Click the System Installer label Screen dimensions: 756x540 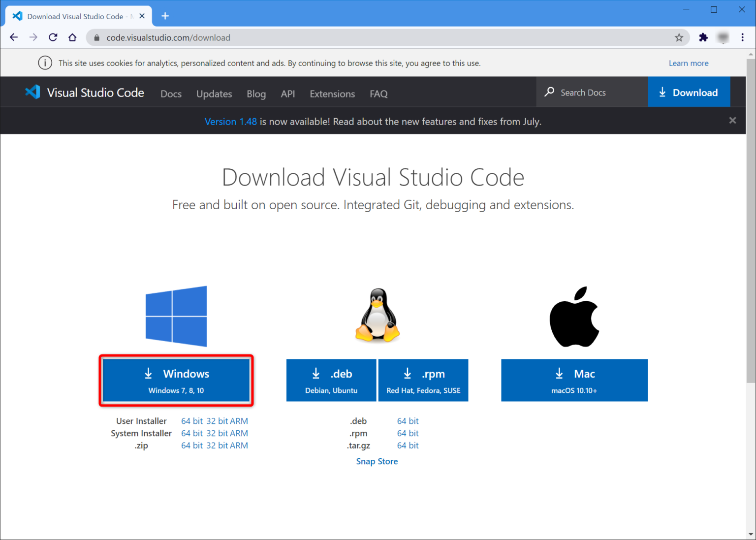(141, 433)
